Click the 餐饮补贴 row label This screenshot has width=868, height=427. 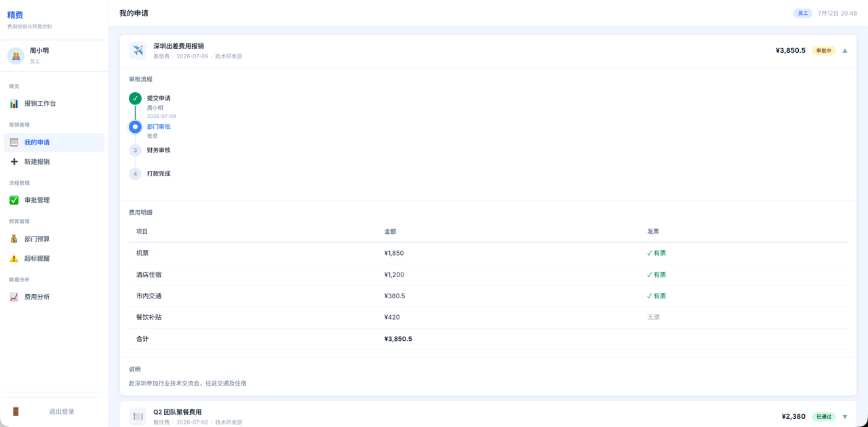(149, 317)
